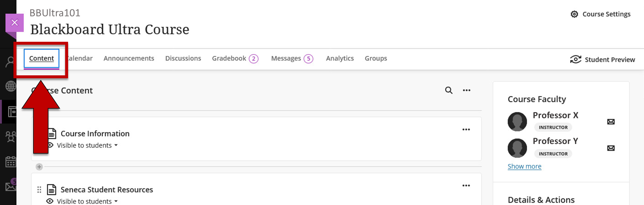Open Course Settings gear icon

click(574, 14)
